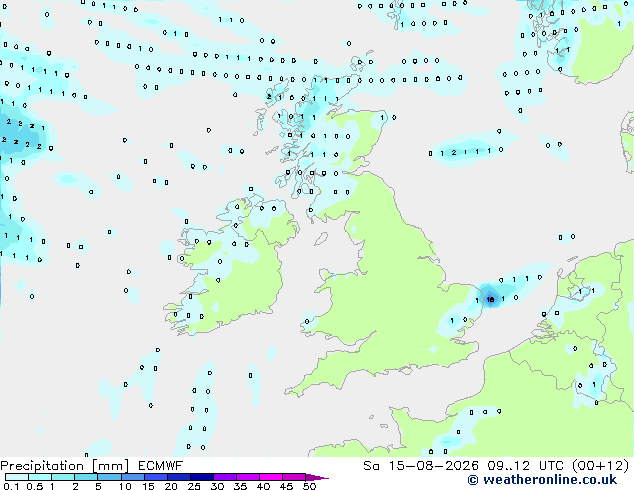Select the 30–35 mm purple legend swatch

(224, 477)
